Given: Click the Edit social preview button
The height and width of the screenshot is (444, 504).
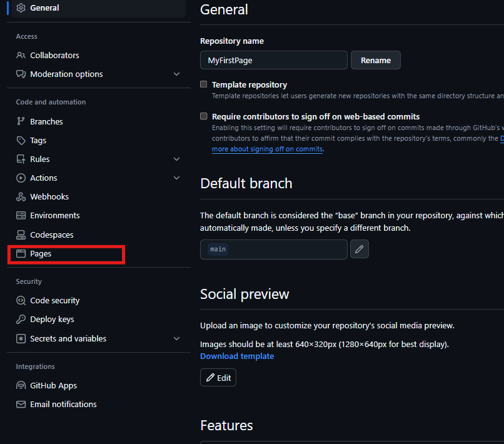Looking at the screenshot, I should (218, 378).
